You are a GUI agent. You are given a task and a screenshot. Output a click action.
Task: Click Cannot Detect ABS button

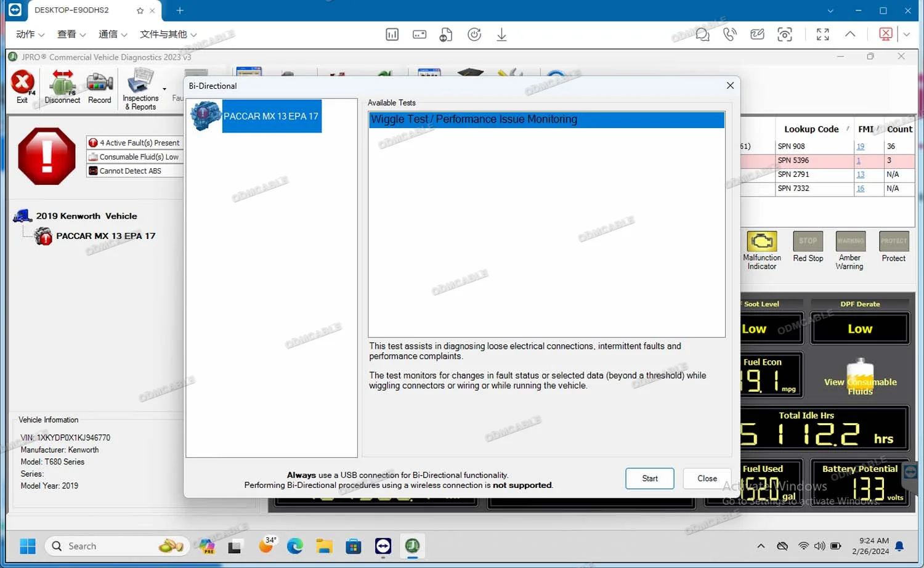(x=135, y=171)
